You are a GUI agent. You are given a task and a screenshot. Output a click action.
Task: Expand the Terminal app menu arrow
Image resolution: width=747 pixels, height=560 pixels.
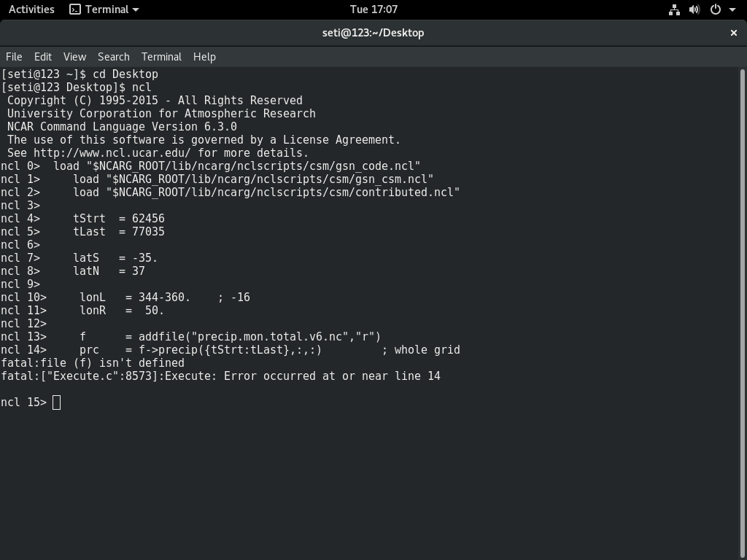click(136, 9)
